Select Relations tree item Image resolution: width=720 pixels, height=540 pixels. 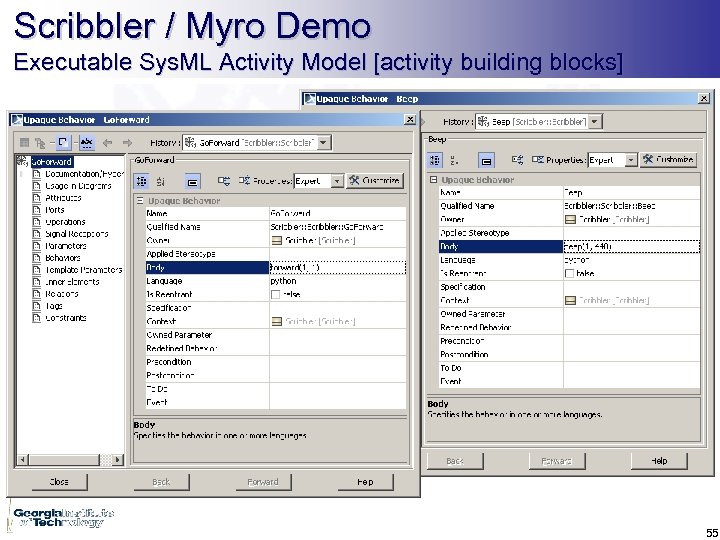point(62,294)
